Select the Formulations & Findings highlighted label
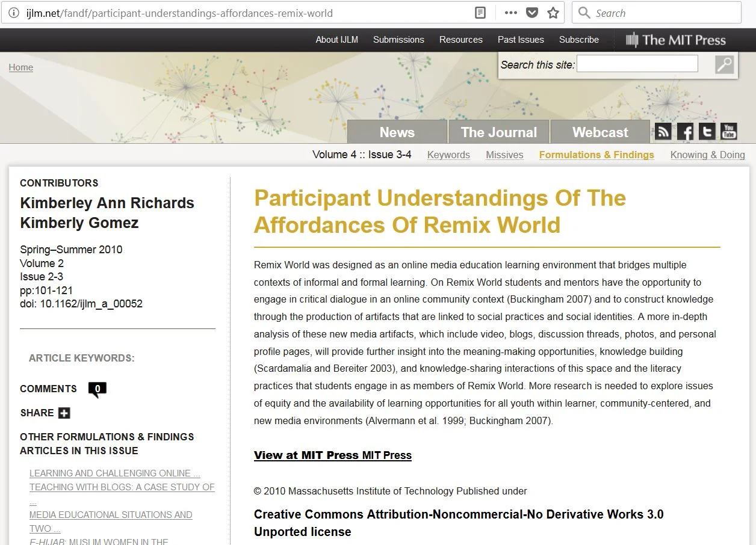This screenshot has width=756, height=545. tap(596, 155)
